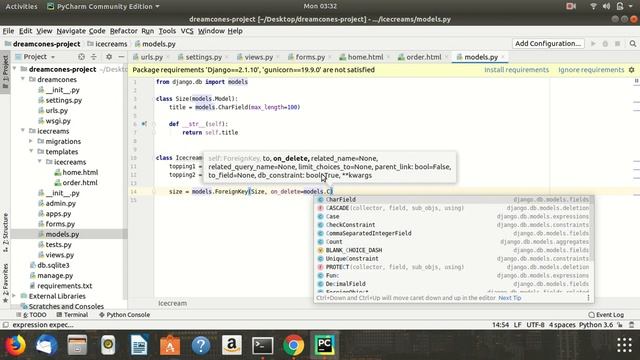Collapse the templates folder

tap(31, 151)
